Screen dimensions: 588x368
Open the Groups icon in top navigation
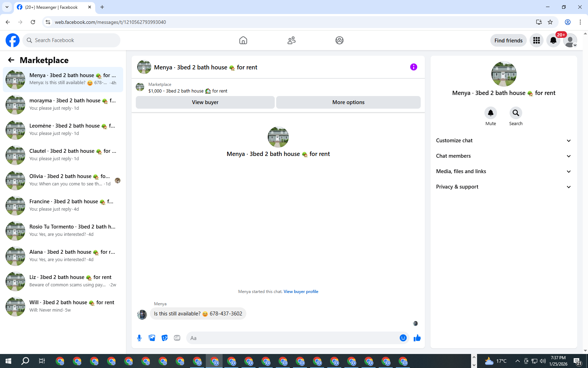point(339,40)
